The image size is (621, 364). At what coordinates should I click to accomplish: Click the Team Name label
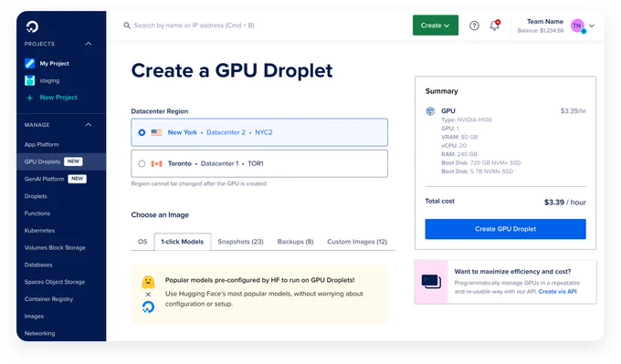pyautogui.click(x=545, y=22)
